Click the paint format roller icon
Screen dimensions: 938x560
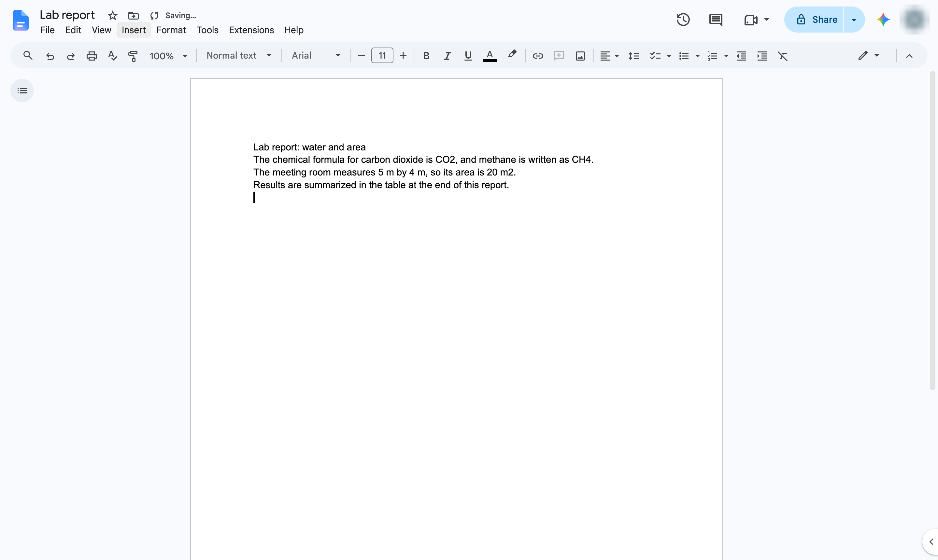click(133, 56)
